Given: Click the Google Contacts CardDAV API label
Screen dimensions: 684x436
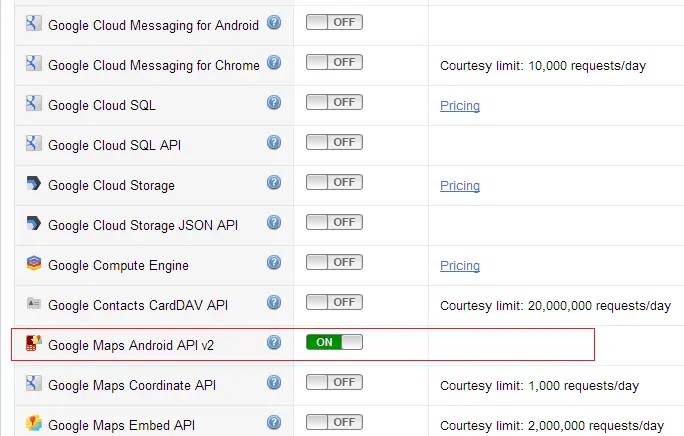Looking at the screenshot, I should [138, 306].
